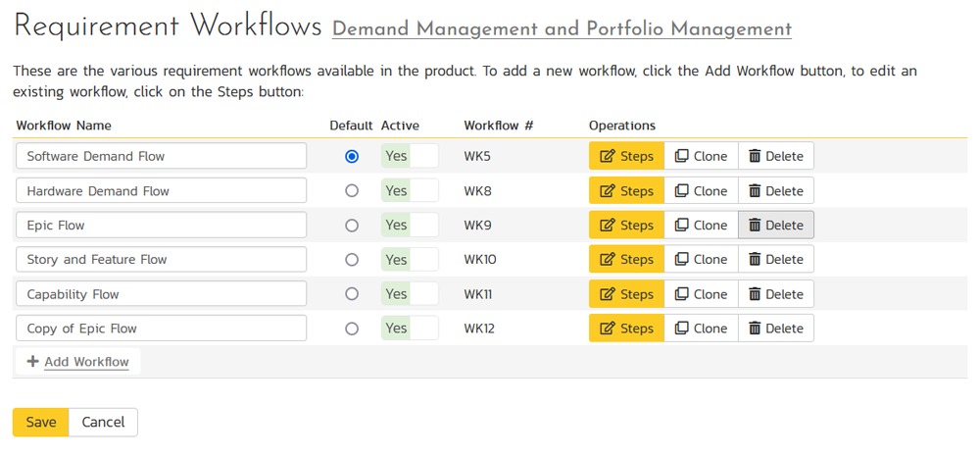980x456 pixels.
Task: Click Steps edit icon for Software Demand Flow
Action: point(608,157)
